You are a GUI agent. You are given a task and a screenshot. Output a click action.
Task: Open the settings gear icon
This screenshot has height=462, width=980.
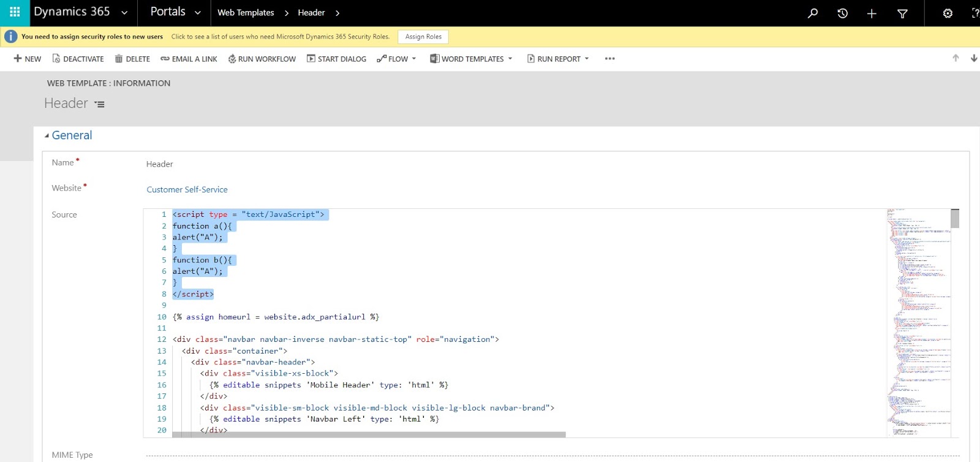948,13
